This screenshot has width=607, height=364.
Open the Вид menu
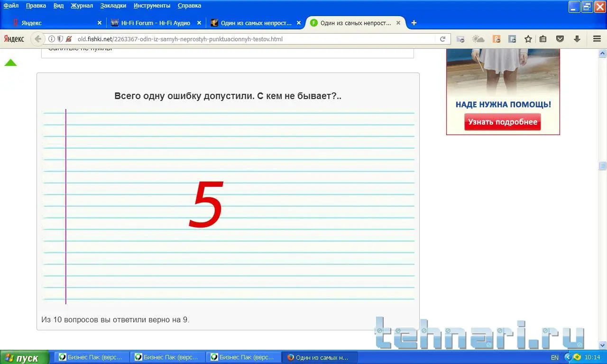[x=59, y=6]
